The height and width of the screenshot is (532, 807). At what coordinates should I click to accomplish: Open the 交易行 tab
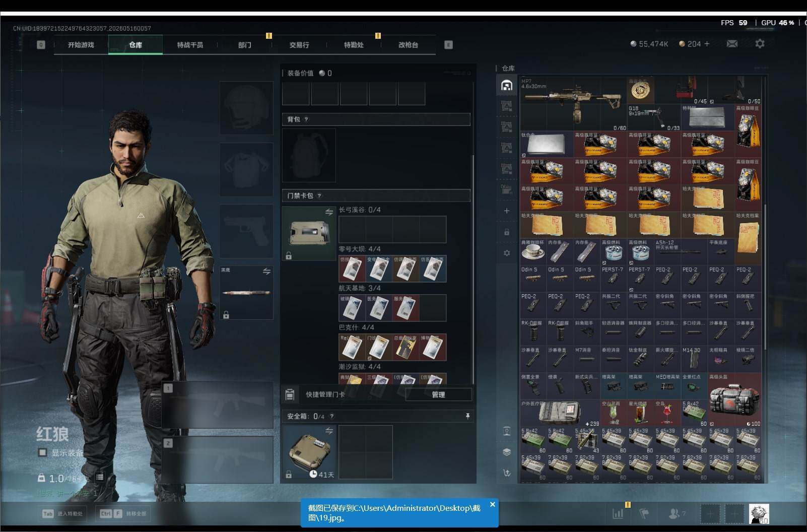point(299,45)
